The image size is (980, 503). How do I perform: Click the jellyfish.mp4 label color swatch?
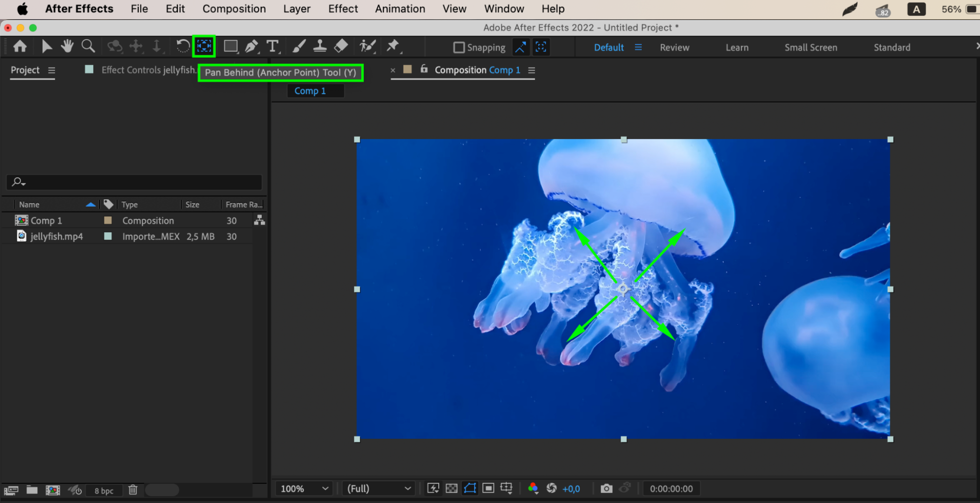[108, 236]
